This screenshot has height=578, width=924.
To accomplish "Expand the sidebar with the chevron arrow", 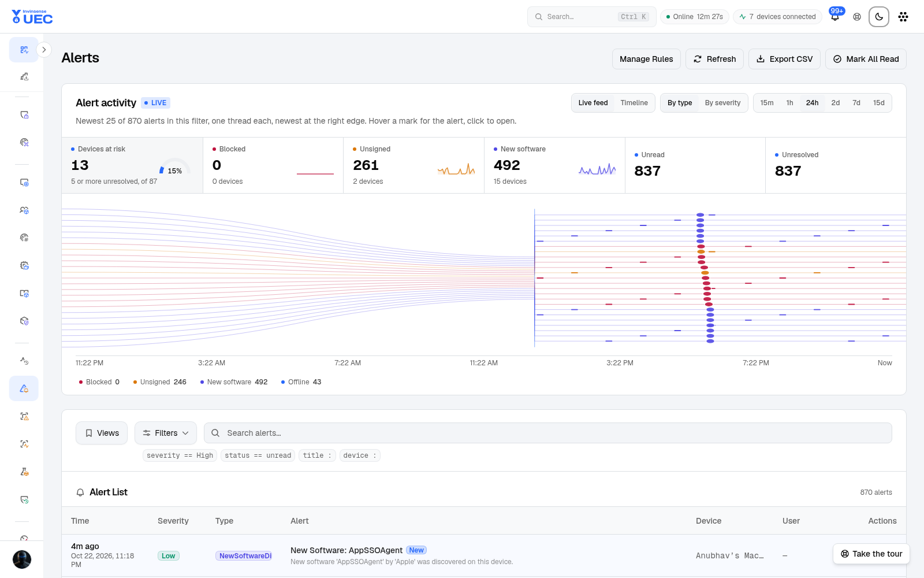I will point(44,50).
